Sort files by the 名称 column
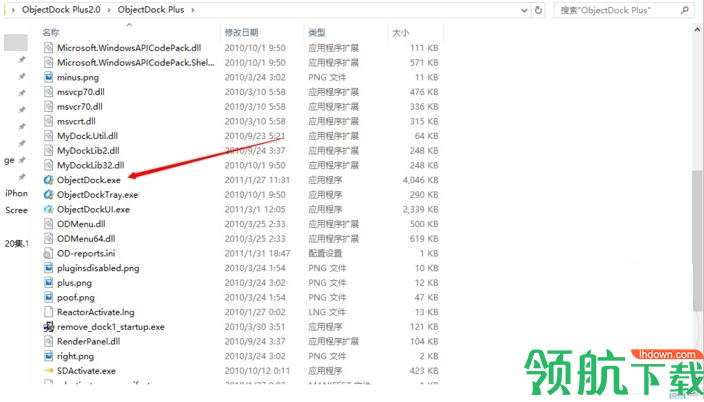The width and height of the screenshot is (704, 402). pyautogui.click(x=51, y=32)
